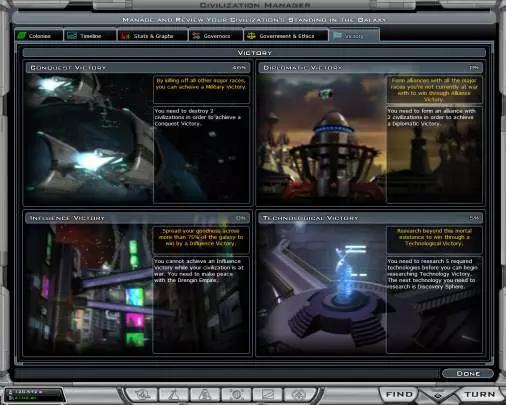Screen dimensions: 506x405
Task: Click the Conquest Victory header
Action: [x=137, y=68]
